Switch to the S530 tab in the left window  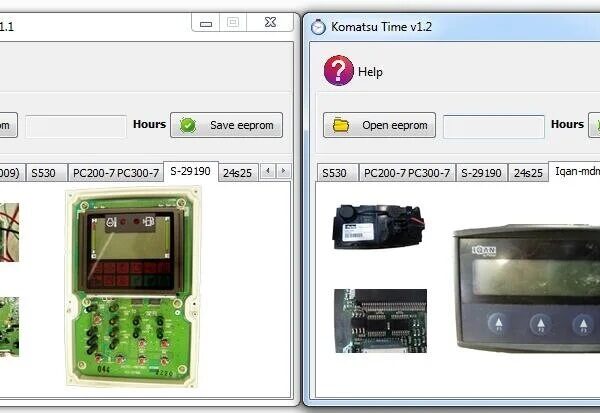click(x=46, y=173)
